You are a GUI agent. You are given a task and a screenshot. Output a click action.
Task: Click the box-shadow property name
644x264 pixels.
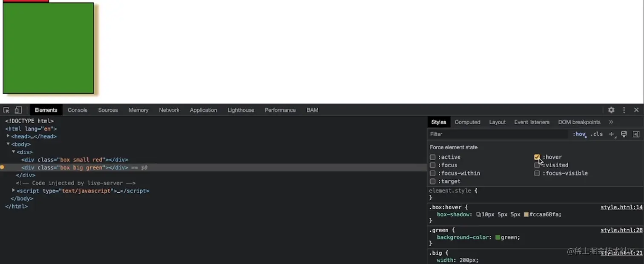coord(453,215)
